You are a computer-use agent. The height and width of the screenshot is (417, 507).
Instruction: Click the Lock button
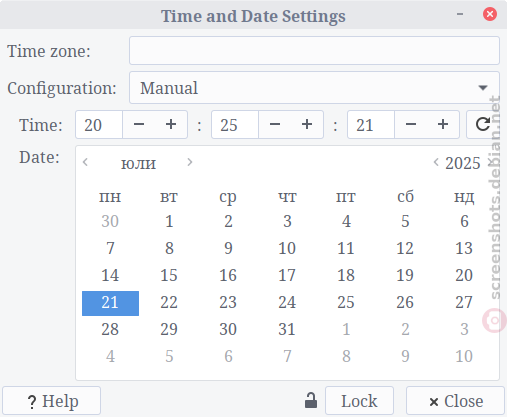coord(359,401)
